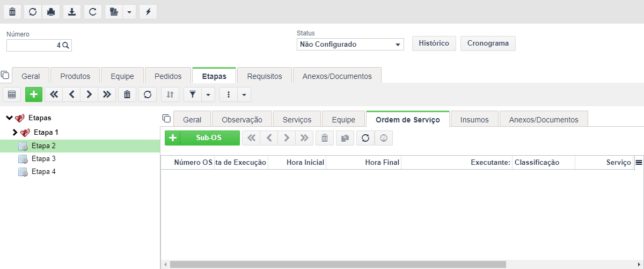Click the single circular arrow reload icon
This screenshot has width=644, height=269.
93,11
